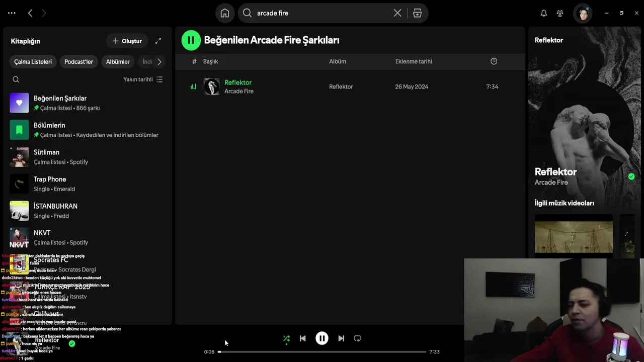Toggle shuffle playback
Viewport: 644px width, 362px height.
point(286,338)
